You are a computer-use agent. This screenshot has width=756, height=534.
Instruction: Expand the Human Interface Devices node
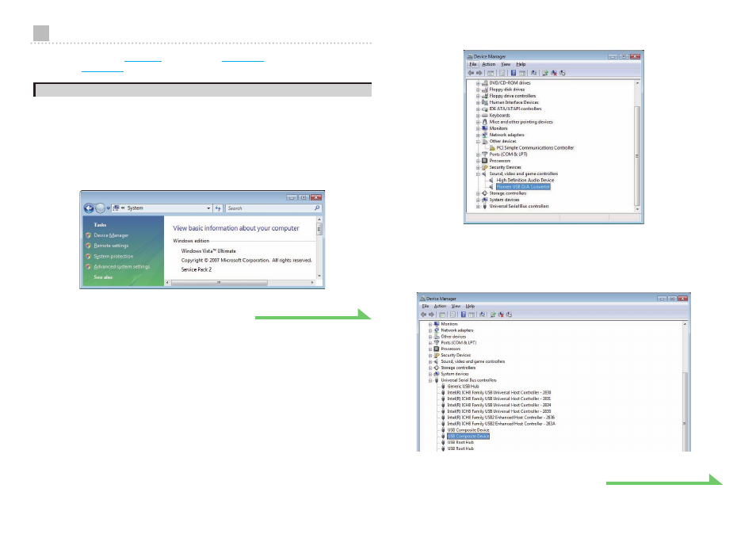478,103
